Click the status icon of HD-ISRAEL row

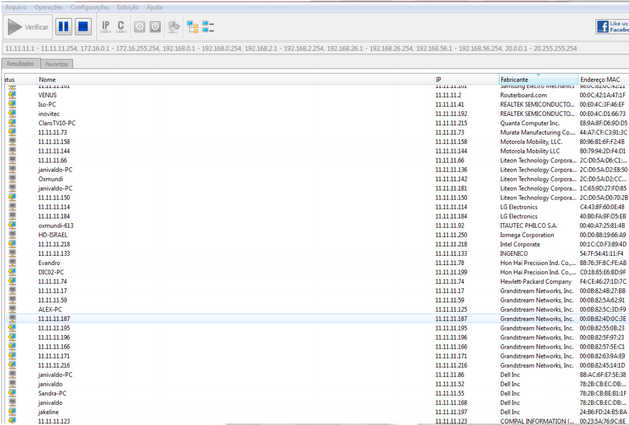pyautogui.click(x=12, y=235)
